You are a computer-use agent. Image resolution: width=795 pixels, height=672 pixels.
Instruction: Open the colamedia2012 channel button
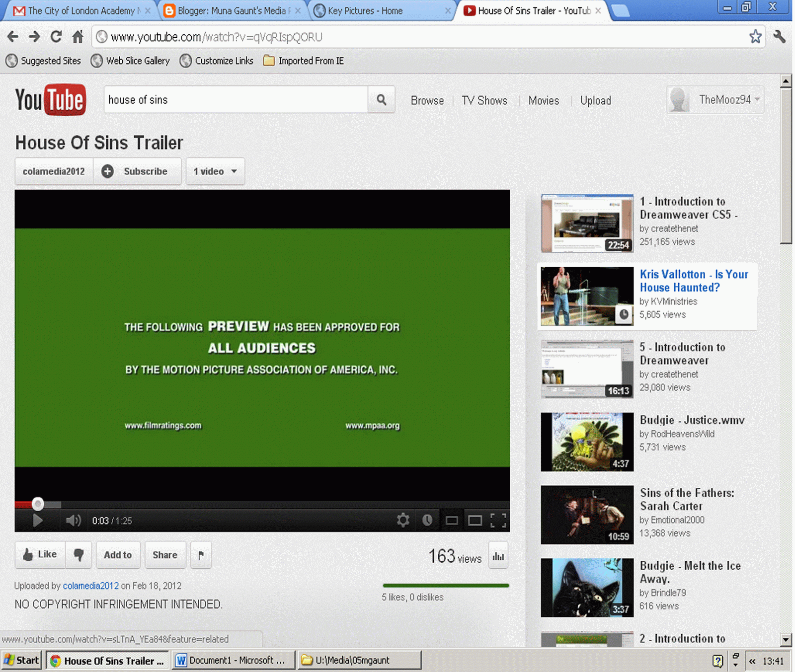pos(54,171)
